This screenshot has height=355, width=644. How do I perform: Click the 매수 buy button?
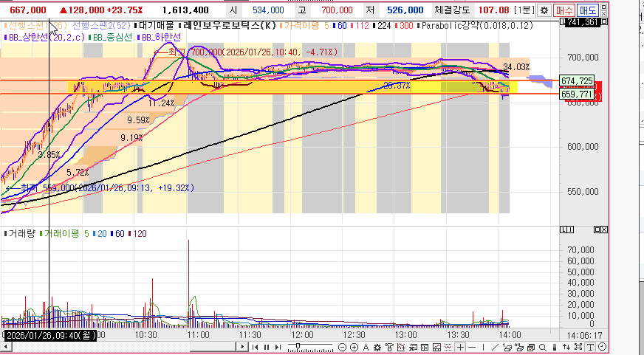tap(565, 11)
